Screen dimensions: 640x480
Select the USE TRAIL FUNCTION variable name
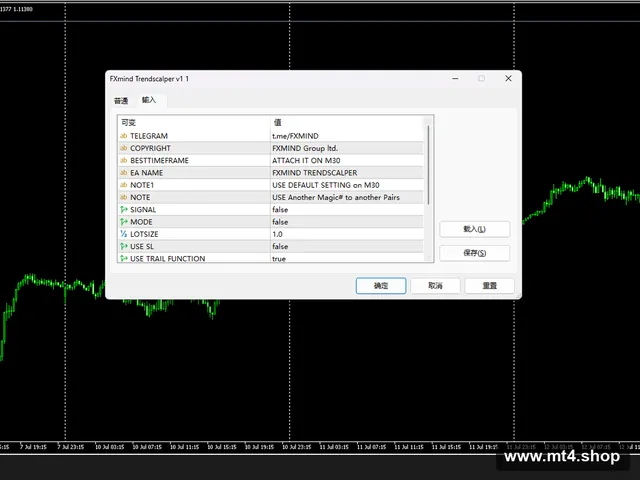pyautogui.click(x=168, y=258)
